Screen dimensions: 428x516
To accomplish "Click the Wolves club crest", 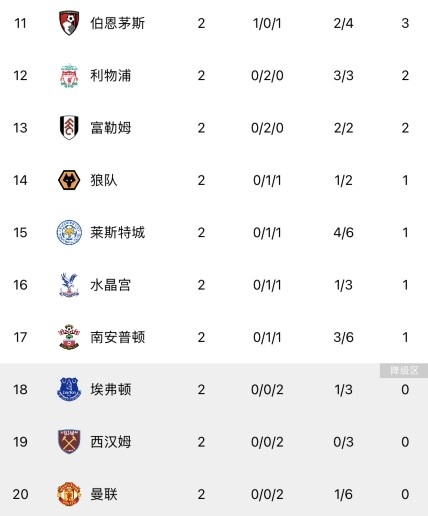I will 69,180.
